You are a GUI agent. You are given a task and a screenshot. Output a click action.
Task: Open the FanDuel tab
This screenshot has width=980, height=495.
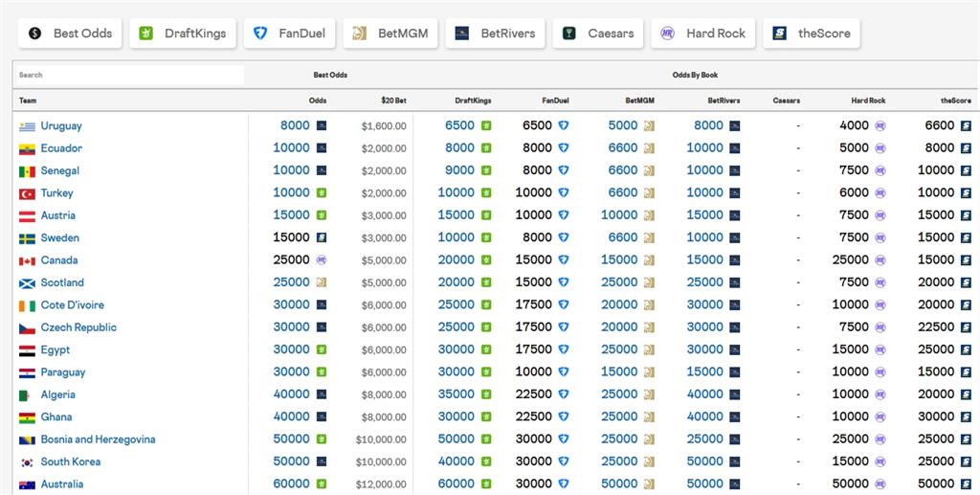pyautogui.click(x=289, y=34)
